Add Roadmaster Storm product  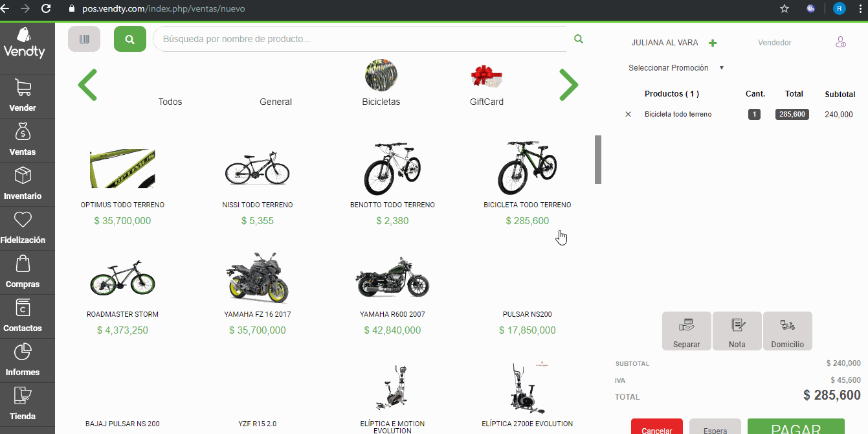click(x=122, y=296)
